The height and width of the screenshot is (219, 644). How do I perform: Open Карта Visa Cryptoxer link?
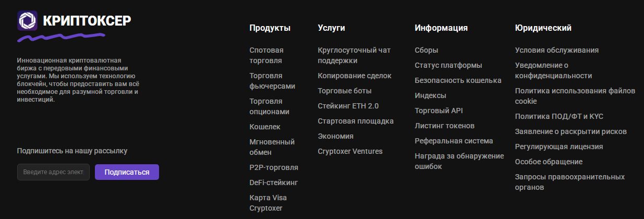(268, 203)
